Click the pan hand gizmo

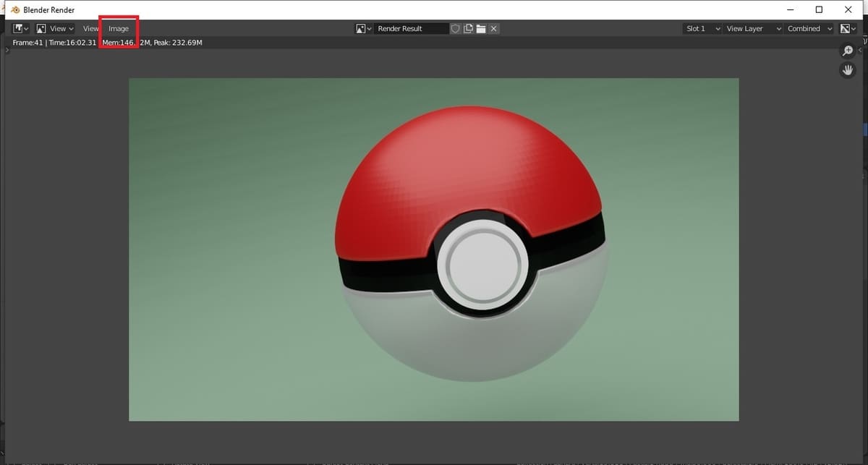click(x=848, y=70)
